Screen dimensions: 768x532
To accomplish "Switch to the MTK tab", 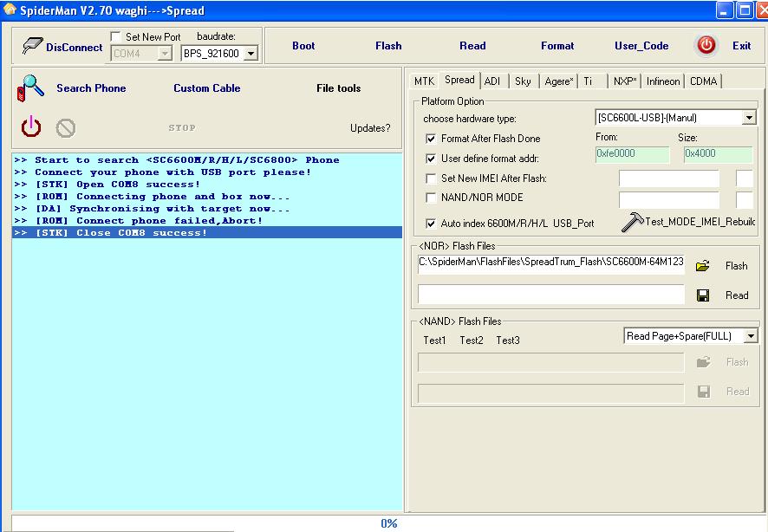I will point(424,81).
